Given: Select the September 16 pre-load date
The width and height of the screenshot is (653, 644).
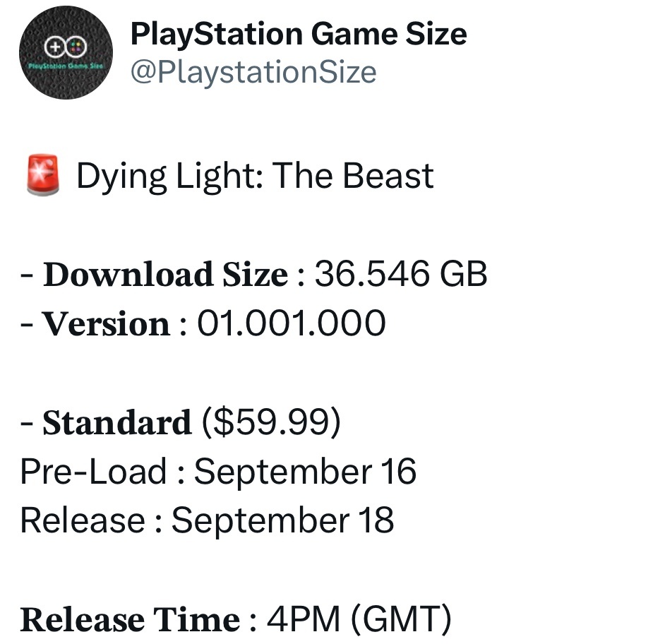Looking at the screenshot, I should point(305,472).
